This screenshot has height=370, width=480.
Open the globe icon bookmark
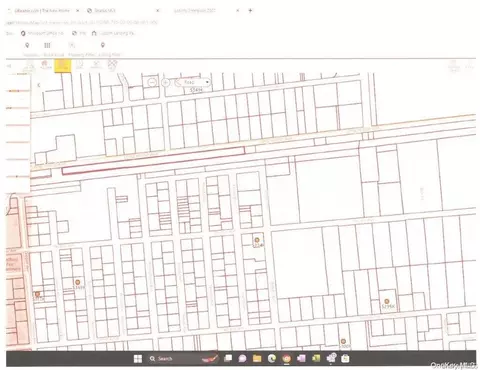pos(79,33)
